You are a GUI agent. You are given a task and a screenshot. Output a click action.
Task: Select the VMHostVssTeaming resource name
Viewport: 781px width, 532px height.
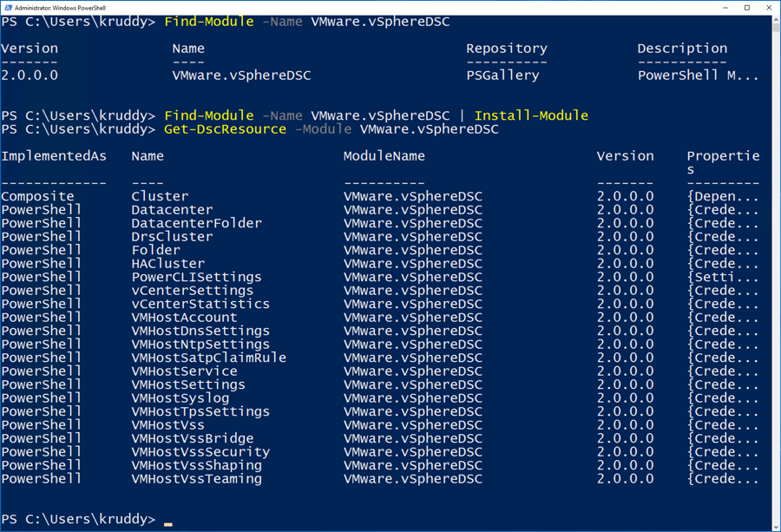(196, 478)
